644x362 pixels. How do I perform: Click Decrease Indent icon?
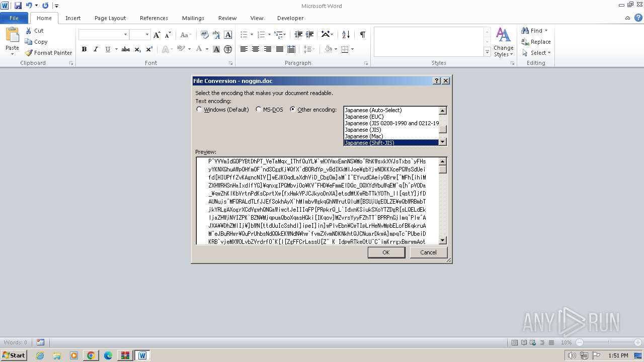[x=298, y=35]
